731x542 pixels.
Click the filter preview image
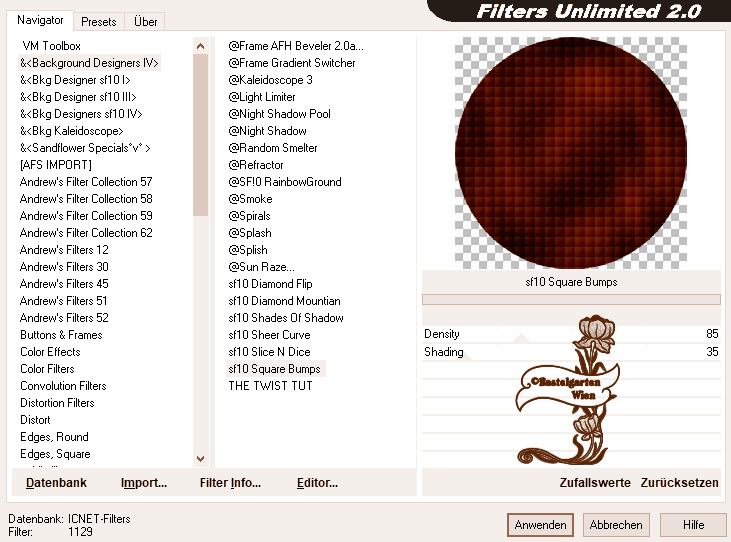(x=571, y=153)
